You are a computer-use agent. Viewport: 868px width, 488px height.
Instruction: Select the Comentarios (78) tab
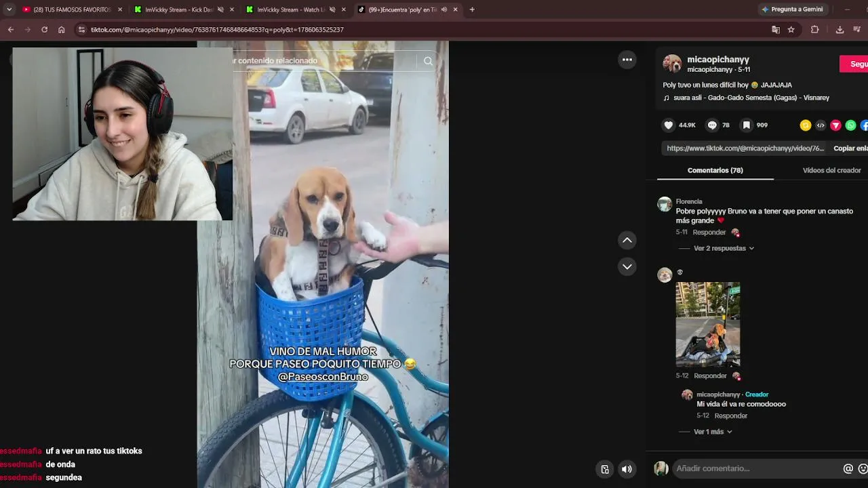click(x=715, y=170)
